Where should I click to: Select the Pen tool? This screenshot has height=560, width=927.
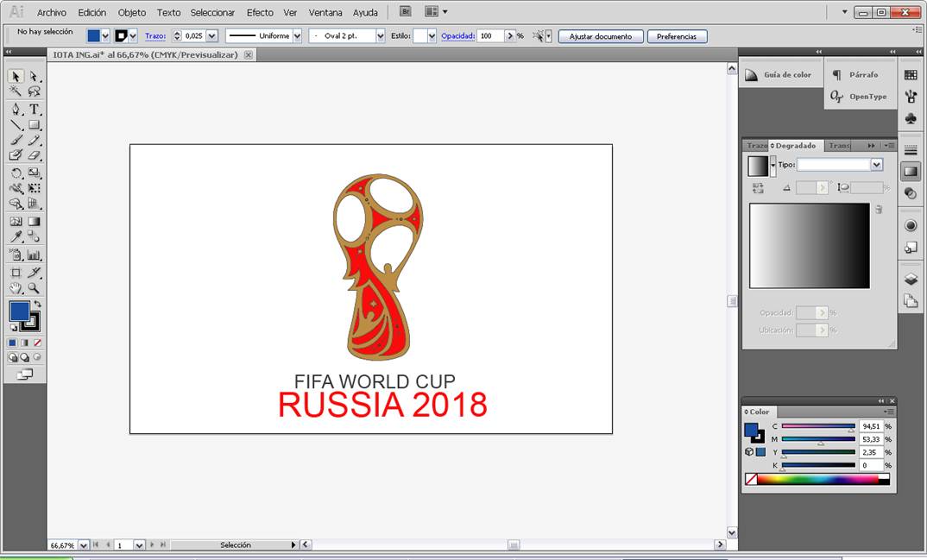click(x=16, y=110)
